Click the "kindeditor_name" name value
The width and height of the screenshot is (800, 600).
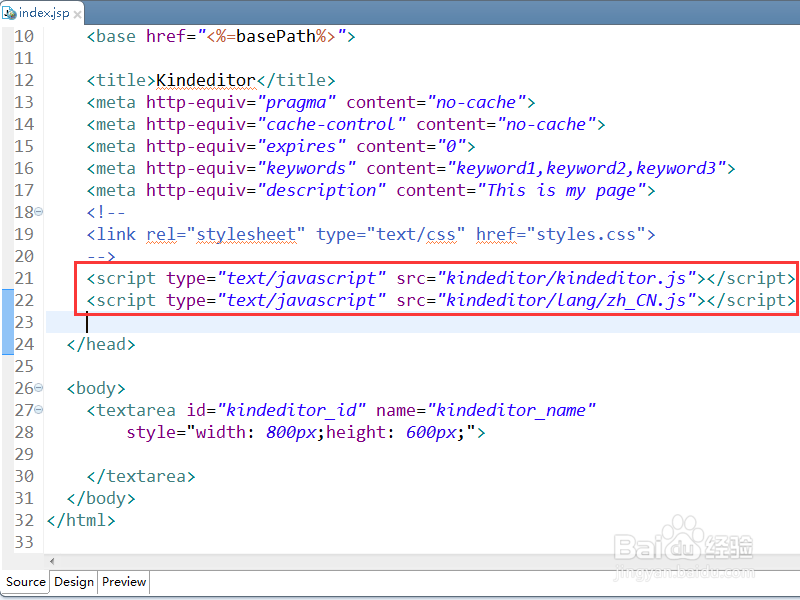pos(512,410)
